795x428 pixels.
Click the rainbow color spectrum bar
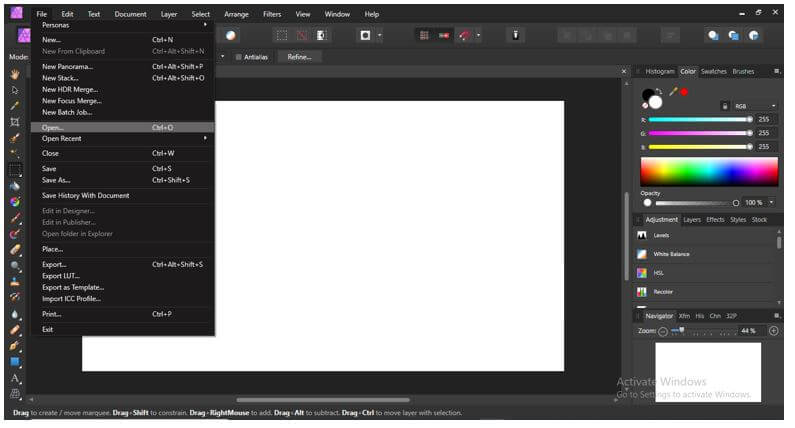(x=709, y=171)
